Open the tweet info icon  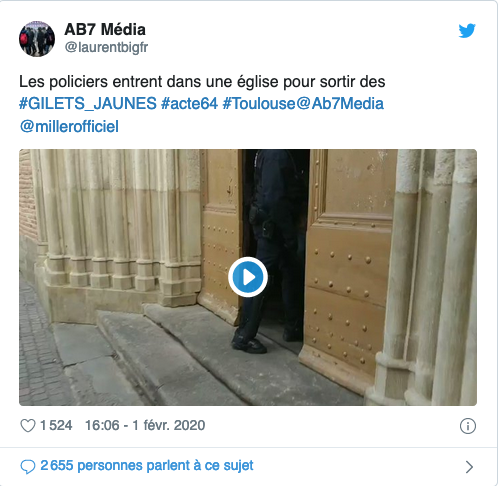tap(468, 426)
